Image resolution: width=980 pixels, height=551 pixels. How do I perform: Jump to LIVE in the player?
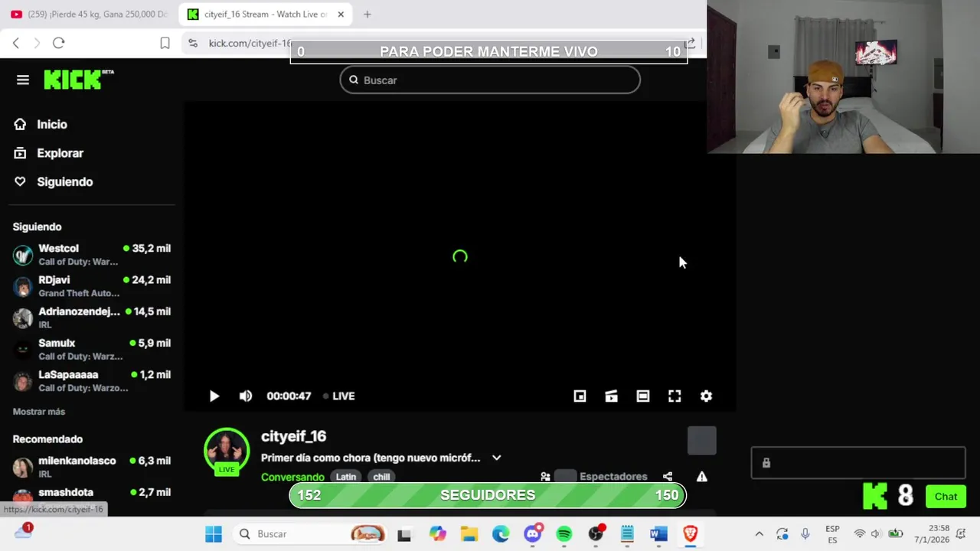[x=338, y=396]
